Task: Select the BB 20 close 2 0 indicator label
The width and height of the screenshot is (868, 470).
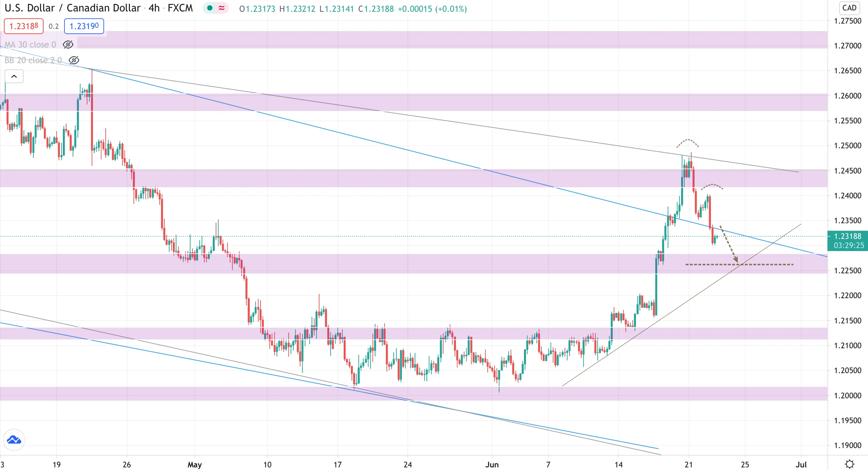Action: point(33,60)
